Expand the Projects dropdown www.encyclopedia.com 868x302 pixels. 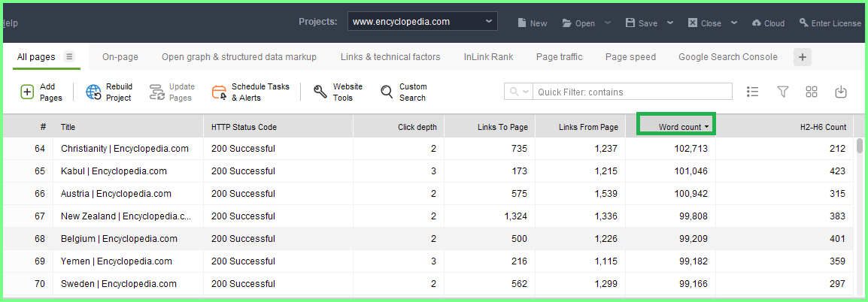click(423, 22)
